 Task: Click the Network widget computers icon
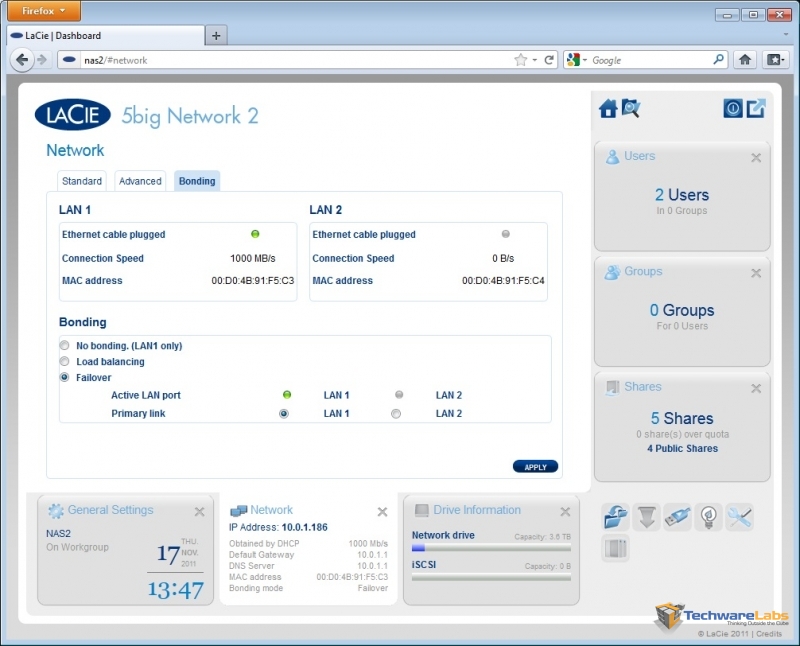click(238, 510)
